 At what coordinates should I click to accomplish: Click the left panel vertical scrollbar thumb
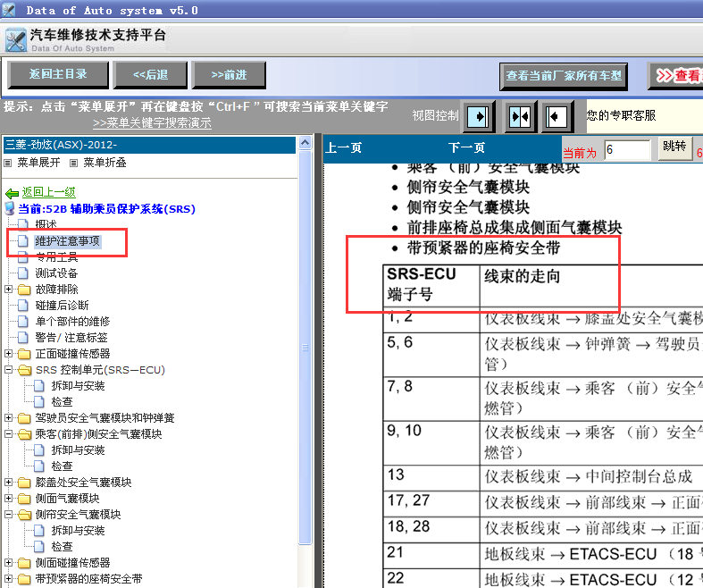(x=305, y=348)
